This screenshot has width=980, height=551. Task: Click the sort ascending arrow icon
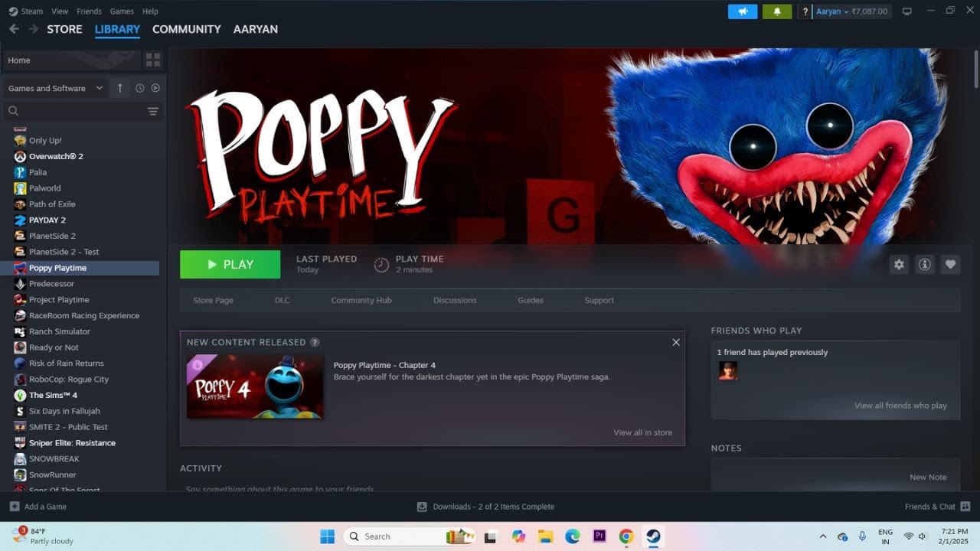tap(119, 88)
